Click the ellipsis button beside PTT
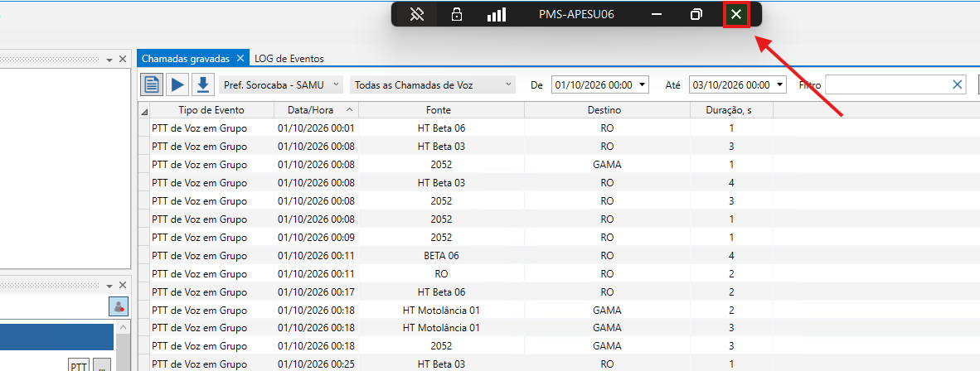Screen dimensions: 980x371 tap(102, 365)
